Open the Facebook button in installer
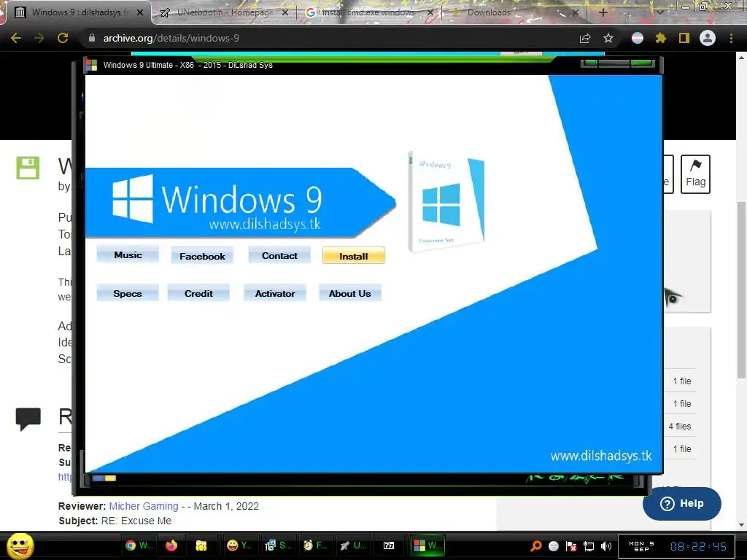 [x=202, y=256]
